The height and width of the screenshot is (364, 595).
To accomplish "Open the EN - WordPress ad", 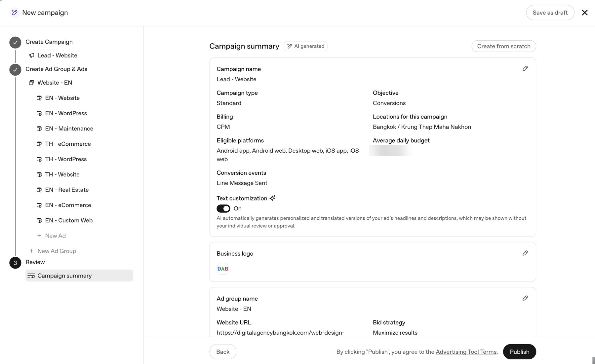I will (x=66, y=113).
